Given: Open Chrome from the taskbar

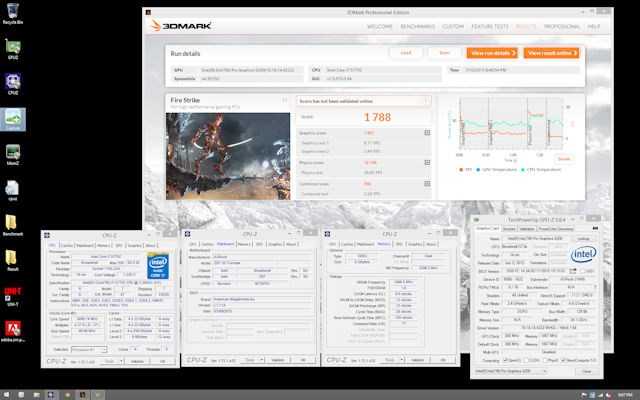Looking at the screenshot, I should point(67,395).
